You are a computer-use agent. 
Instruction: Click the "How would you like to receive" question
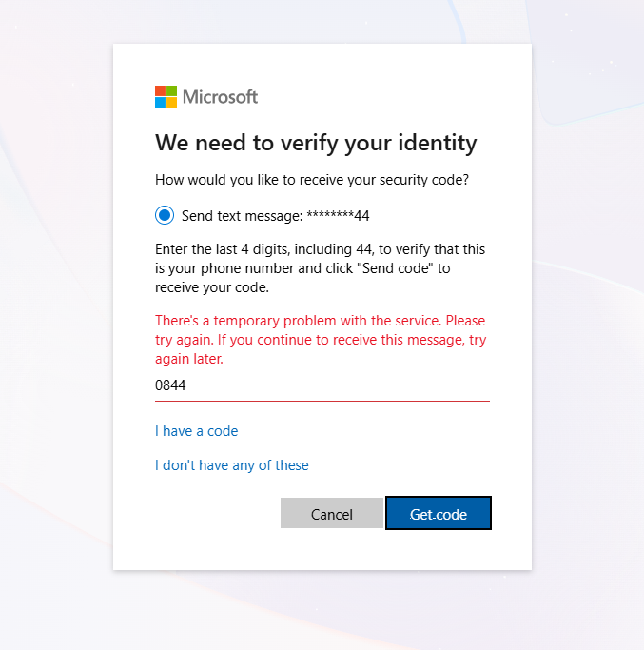312,180
